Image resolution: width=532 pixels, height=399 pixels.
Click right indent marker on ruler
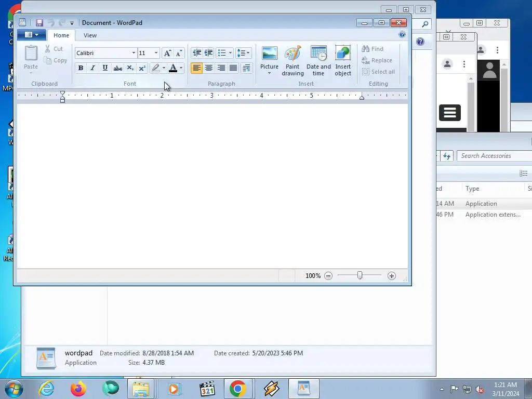tap(362, 97)
